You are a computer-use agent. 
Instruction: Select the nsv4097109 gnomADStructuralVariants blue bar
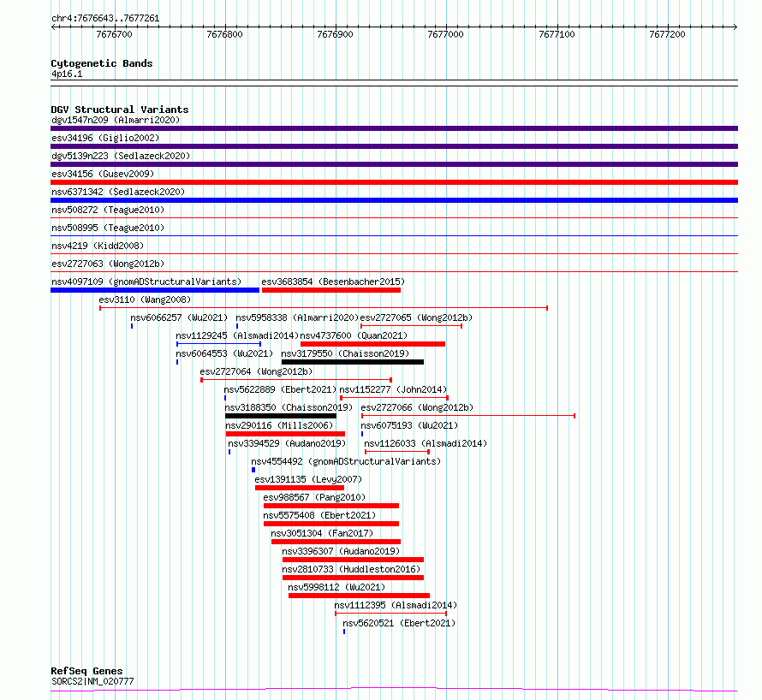155,290
